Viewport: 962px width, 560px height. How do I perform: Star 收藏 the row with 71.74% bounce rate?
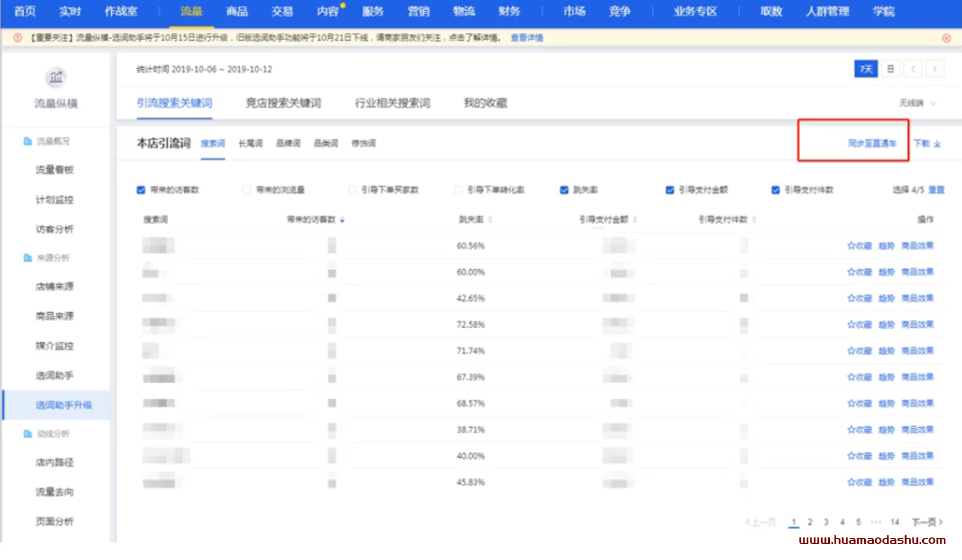[x=859, y=351]
